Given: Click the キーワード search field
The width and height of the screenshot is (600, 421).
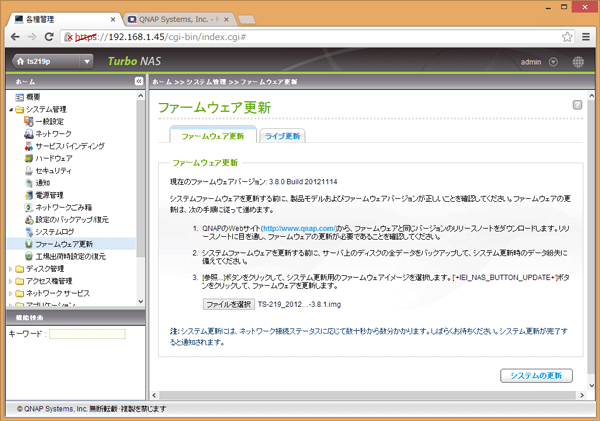Looking at the screenshot, I should click(x=87, y=334).
